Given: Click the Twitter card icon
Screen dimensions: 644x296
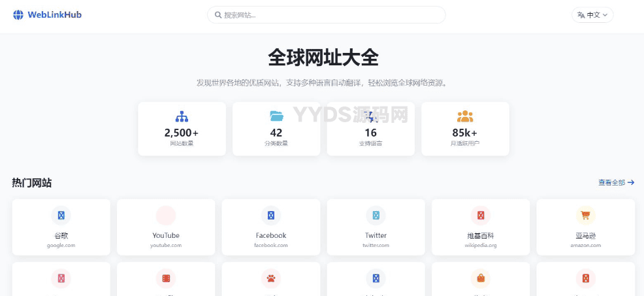Looking at the screenshot, I should pyautogui.click(x=376, y=216).
